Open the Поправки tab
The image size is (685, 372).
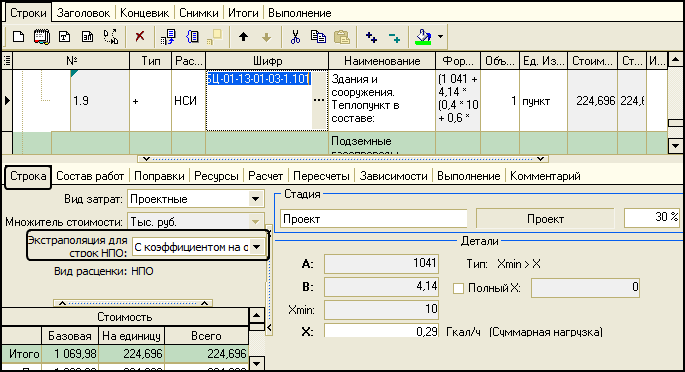click(x=159, y=176)
